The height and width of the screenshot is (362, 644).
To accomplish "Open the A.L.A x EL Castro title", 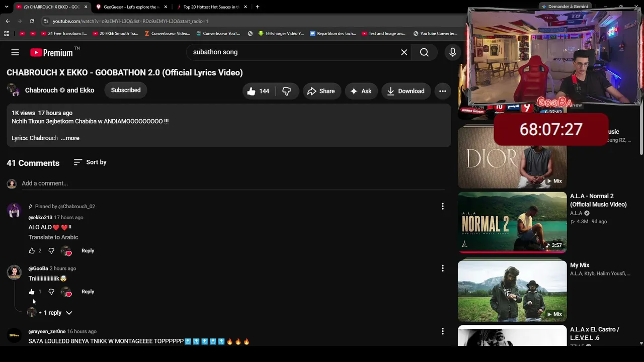I will pos(595,333).
